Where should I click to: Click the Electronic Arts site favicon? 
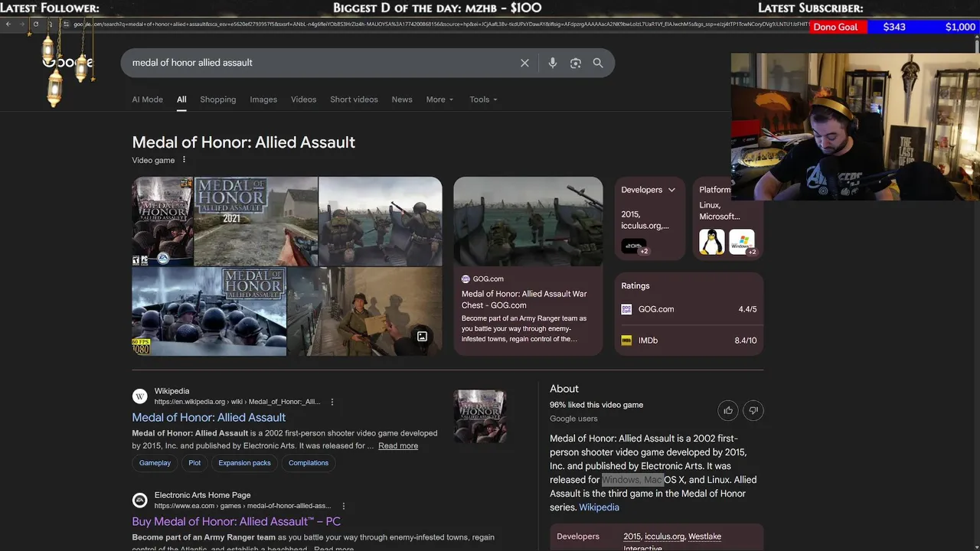coord(139,500)
